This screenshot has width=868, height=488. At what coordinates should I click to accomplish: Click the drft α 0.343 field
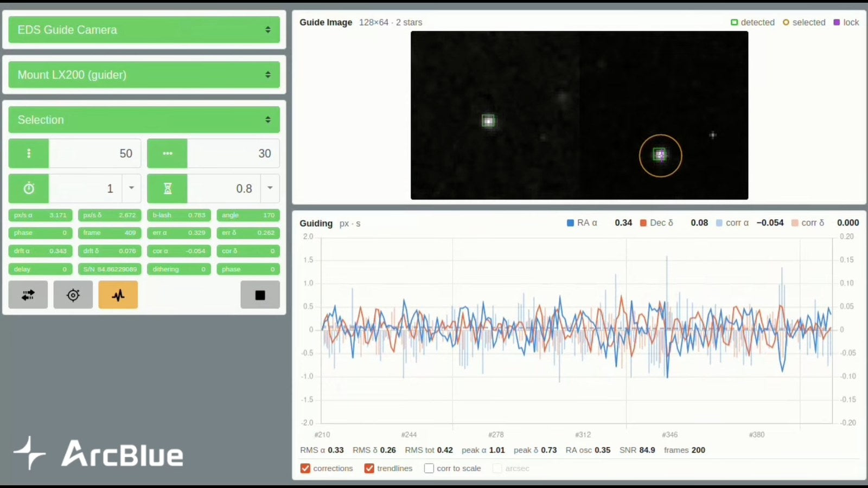point(40,251)
